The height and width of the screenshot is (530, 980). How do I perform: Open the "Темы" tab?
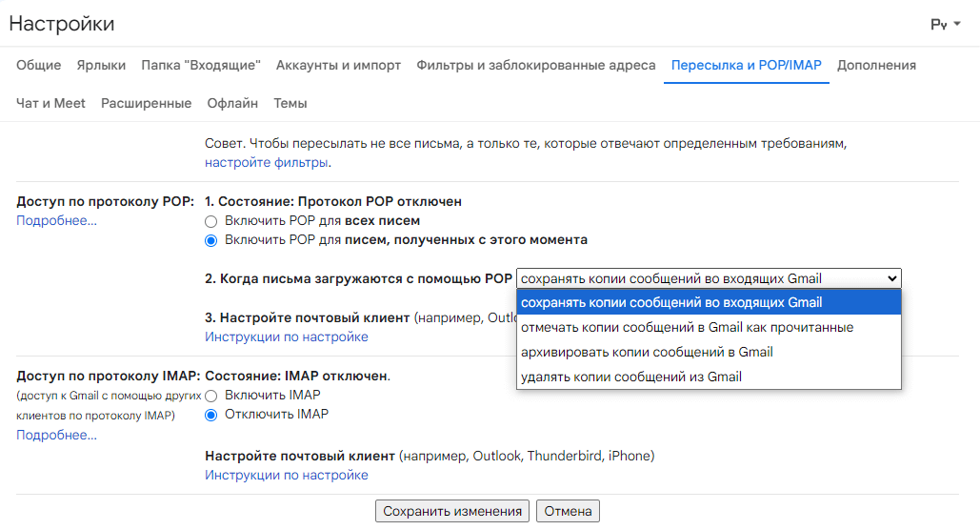pos(290,103)
